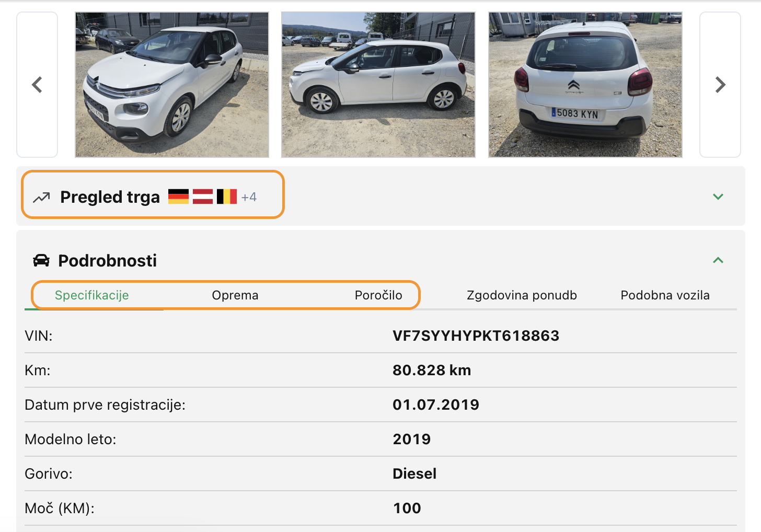Viewport: 761px width, 532px height.
Task: Click the Belgian flag icon
Action: (227, 196)
